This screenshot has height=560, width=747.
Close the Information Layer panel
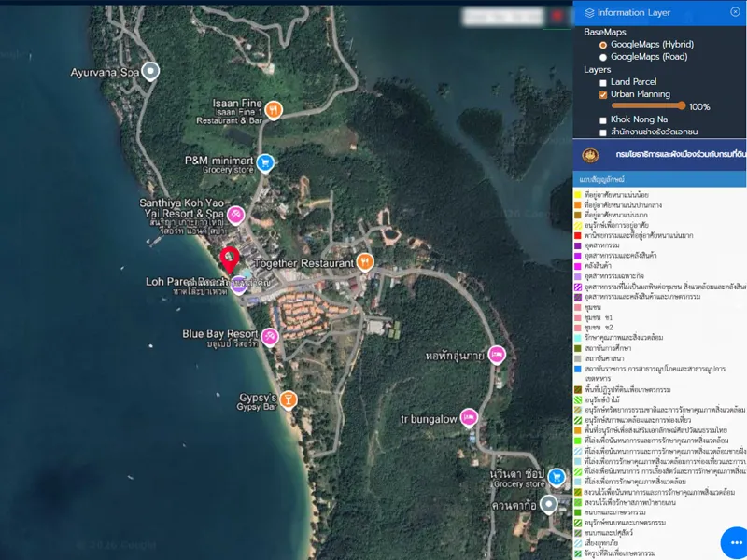(x=735, y=11)
